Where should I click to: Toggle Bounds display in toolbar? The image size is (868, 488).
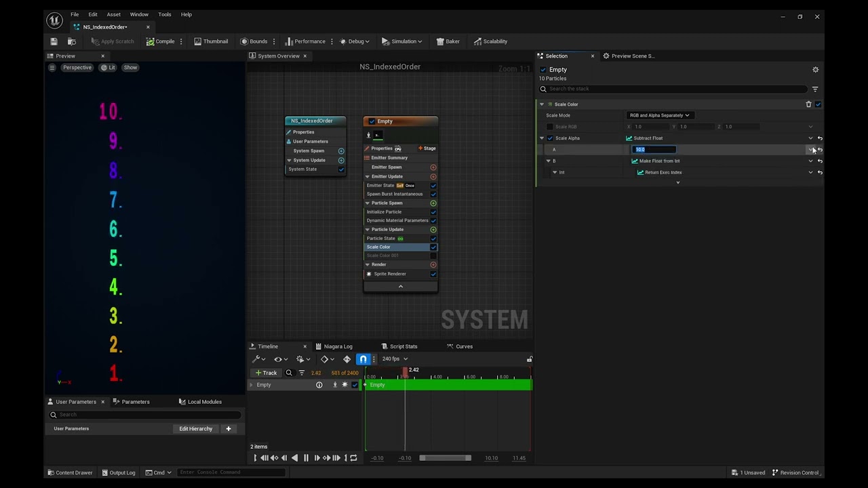pyautogui.click(x=254, y=41)
